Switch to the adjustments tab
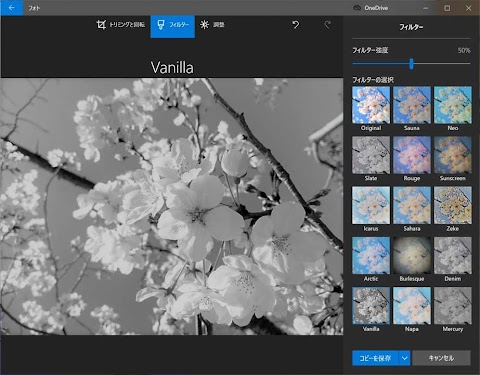This screenshot has width=480, height=375. pyautogui.click(x=212, y=25)
